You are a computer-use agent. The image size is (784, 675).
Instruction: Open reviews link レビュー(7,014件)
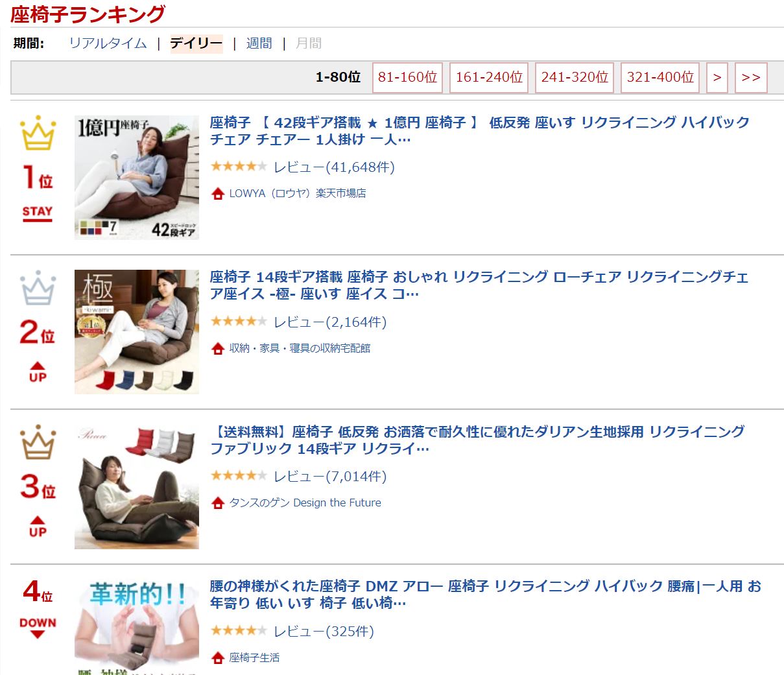[330, 477]
